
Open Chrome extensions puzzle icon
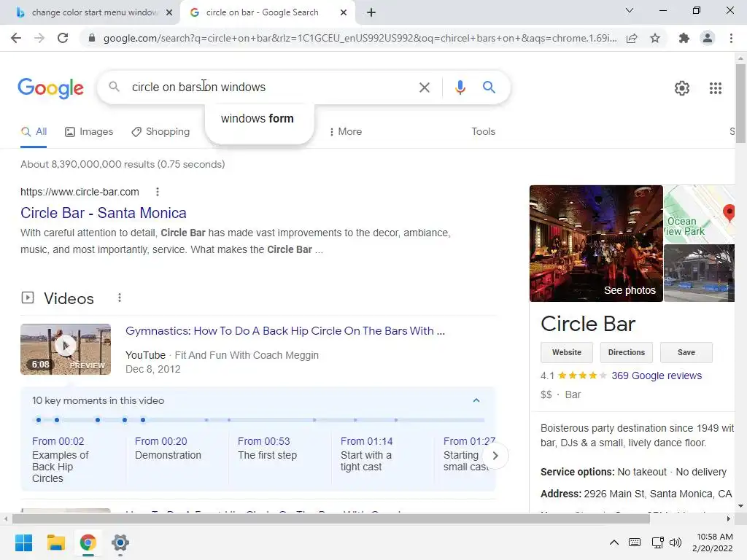pyautogui.click(x=684, y=38)
